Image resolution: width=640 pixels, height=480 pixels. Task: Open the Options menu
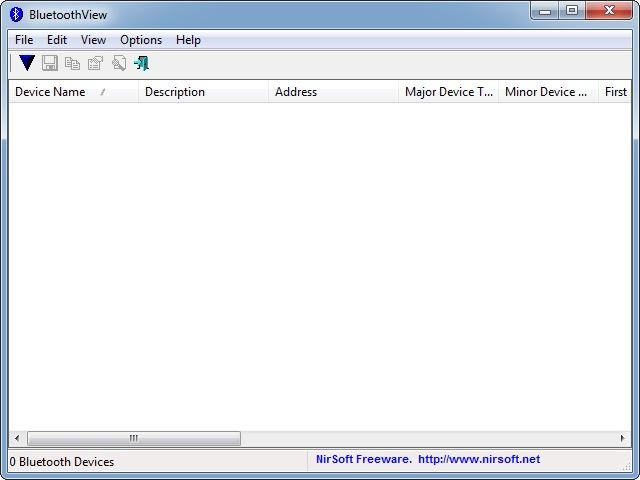click(x=141, y=40)
